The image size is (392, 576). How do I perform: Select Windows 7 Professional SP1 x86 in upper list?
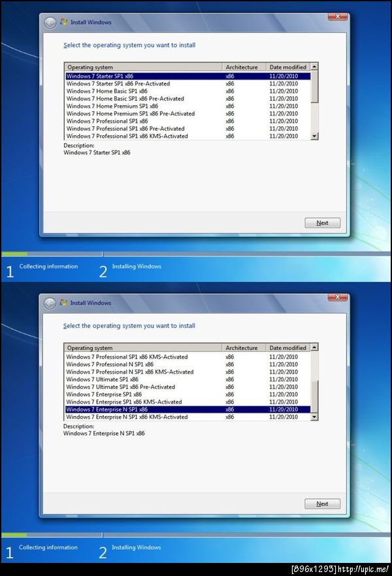tap(188, 121)
